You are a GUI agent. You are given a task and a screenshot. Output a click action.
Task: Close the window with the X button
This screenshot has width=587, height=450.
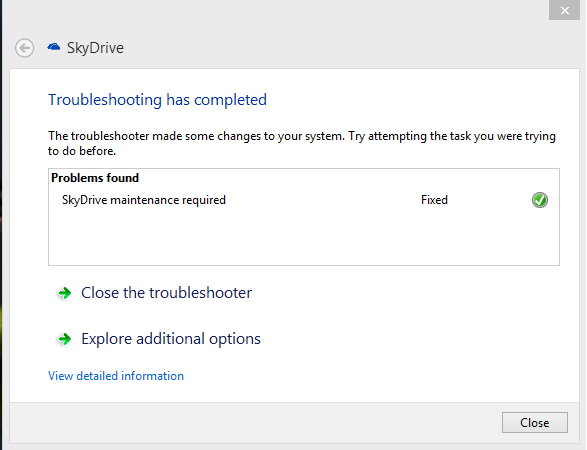[565, 10]
